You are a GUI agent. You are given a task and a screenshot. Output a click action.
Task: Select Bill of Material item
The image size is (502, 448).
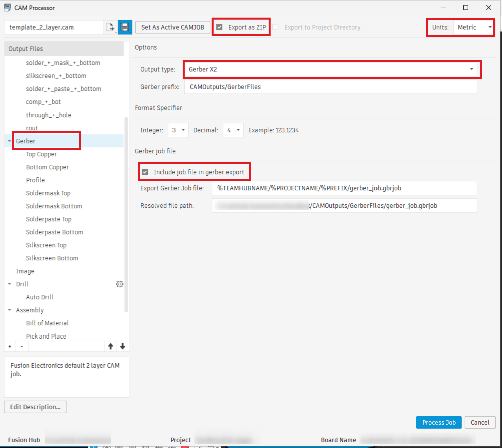click(47, 323)
